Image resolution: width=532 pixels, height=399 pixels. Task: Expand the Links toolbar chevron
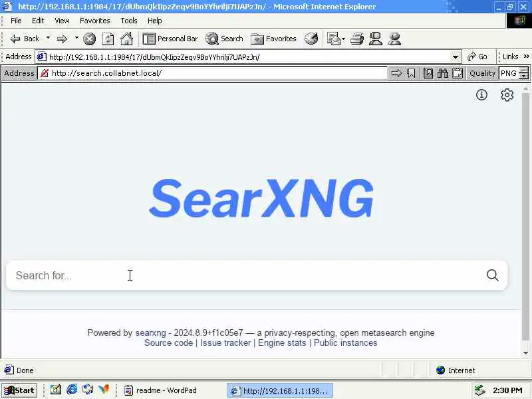click(526, 57)
